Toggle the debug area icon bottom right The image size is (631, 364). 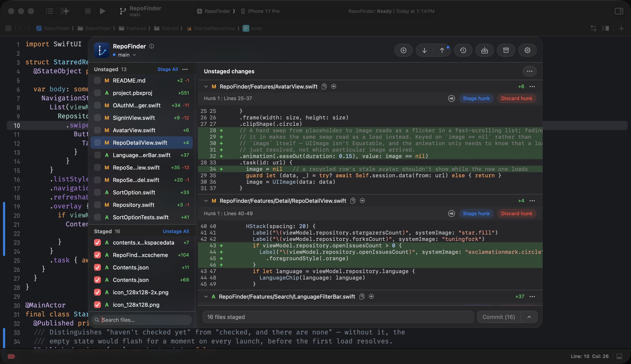coord(619,356)
